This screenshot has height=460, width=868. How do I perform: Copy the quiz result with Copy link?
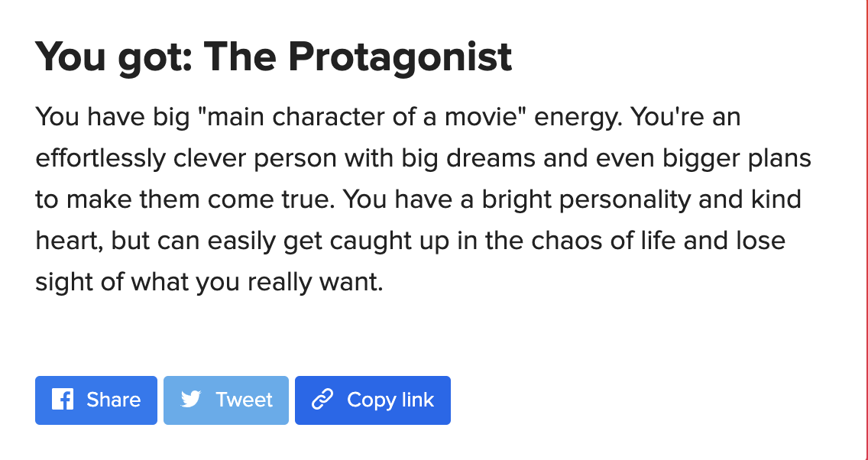coord(373,400)
